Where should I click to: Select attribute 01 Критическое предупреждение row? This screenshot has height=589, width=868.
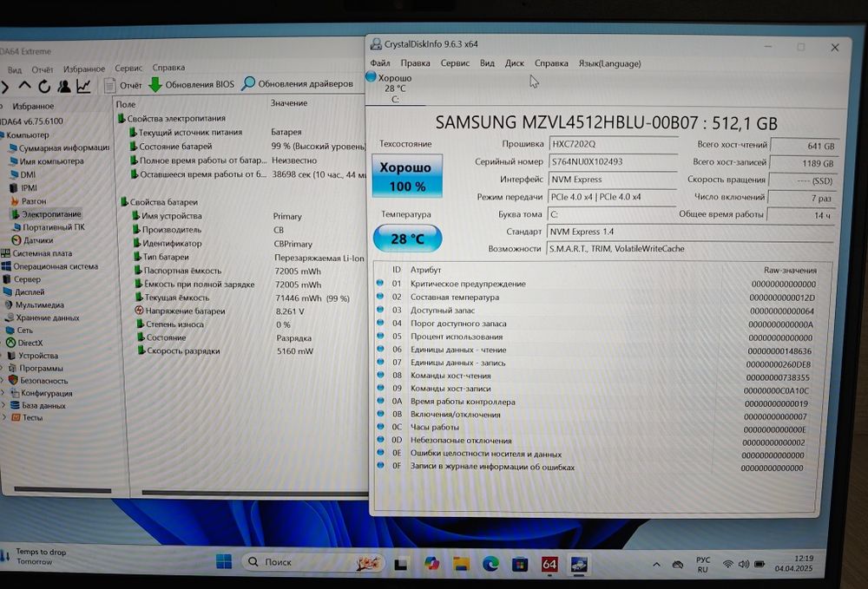coord(597,284)
